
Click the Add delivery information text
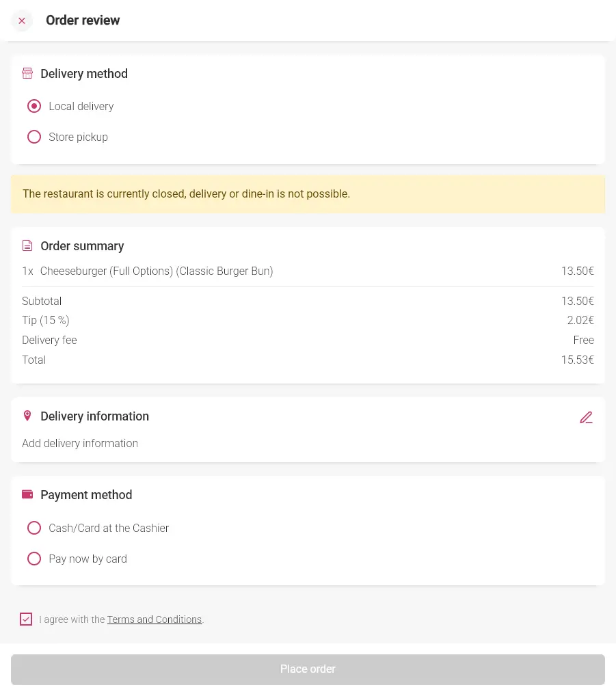coord(80,444)
